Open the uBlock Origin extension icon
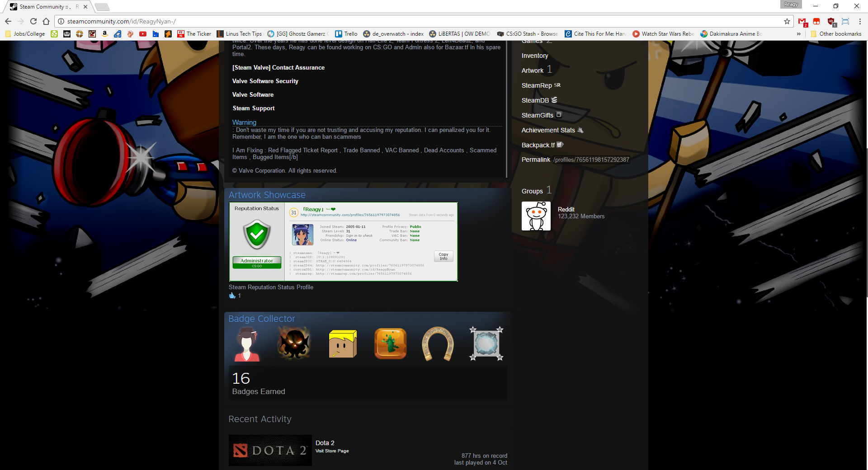Image resolution: width=868 pixels, height=470 pixels. 831,21
